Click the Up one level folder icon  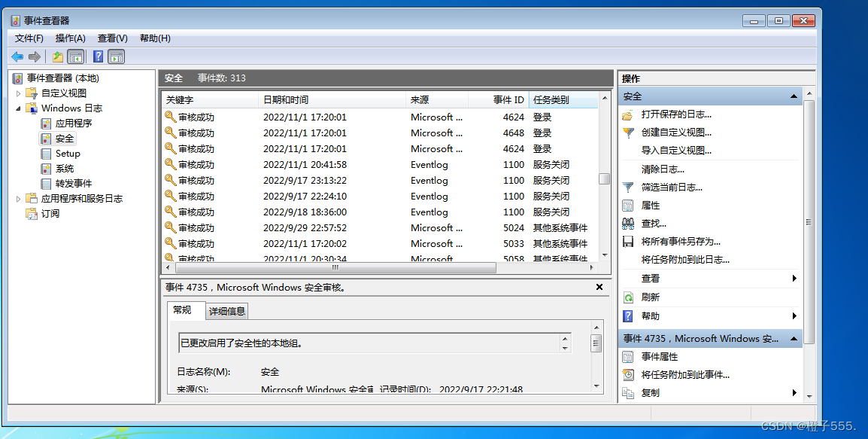(x=58, y=56)
